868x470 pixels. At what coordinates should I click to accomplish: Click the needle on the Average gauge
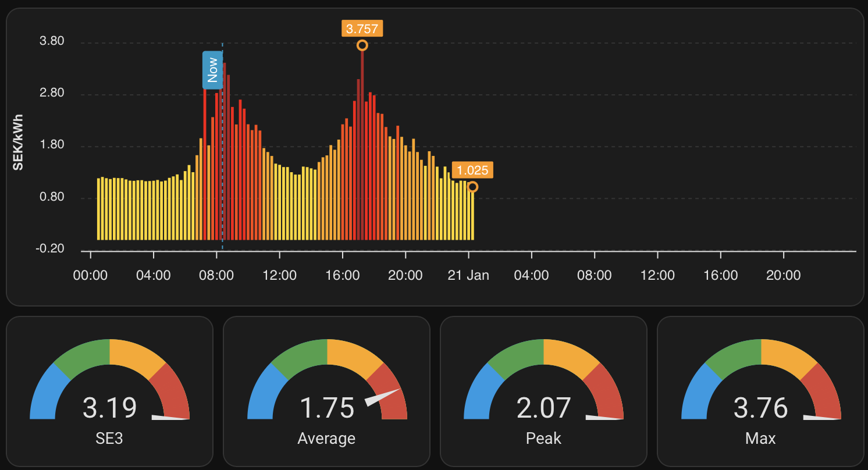(x=383, y=397)
